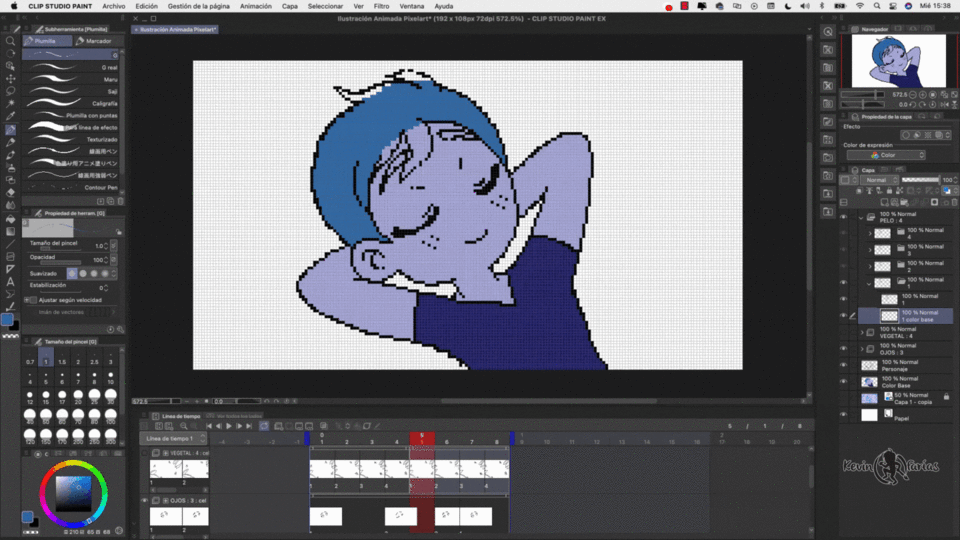Viewport: 960px width, 540px height.
Task: Select the Ilustración Animada Pixelart document tab
Action: coord(175,29)
